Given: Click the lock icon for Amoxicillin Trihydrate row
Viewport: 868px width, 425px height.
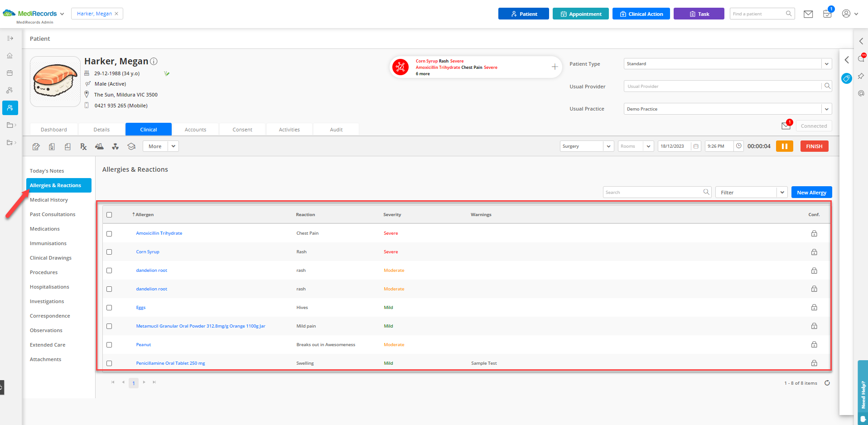Looking at the screenshot, I should pos(814,233).
